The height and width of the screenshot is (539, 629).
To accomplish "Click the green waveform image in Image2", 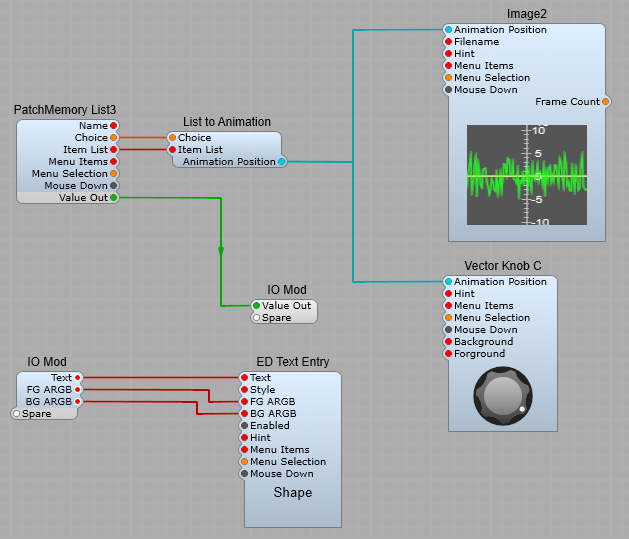I will 527,174.
